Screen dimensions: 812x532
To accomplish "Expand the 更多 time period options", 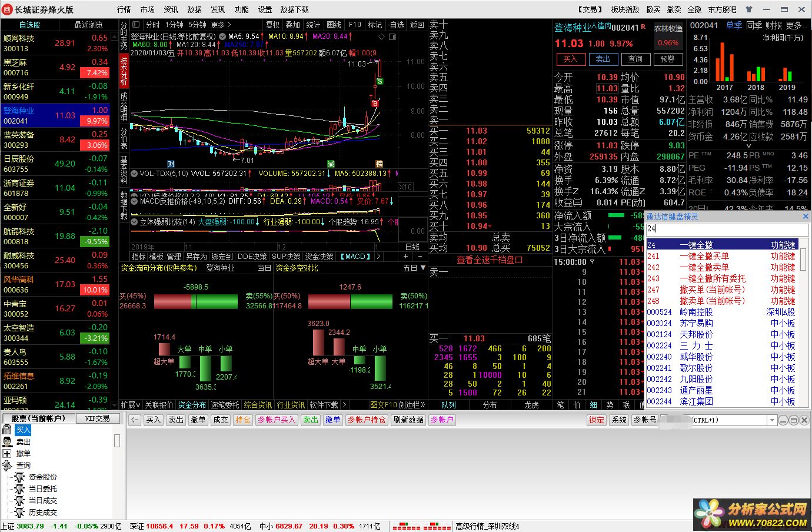I will 220,25.
